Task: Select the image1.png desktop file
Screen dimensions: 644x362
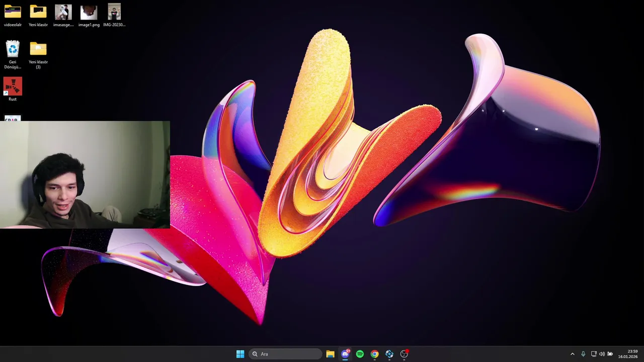Action: coord(89,15)
